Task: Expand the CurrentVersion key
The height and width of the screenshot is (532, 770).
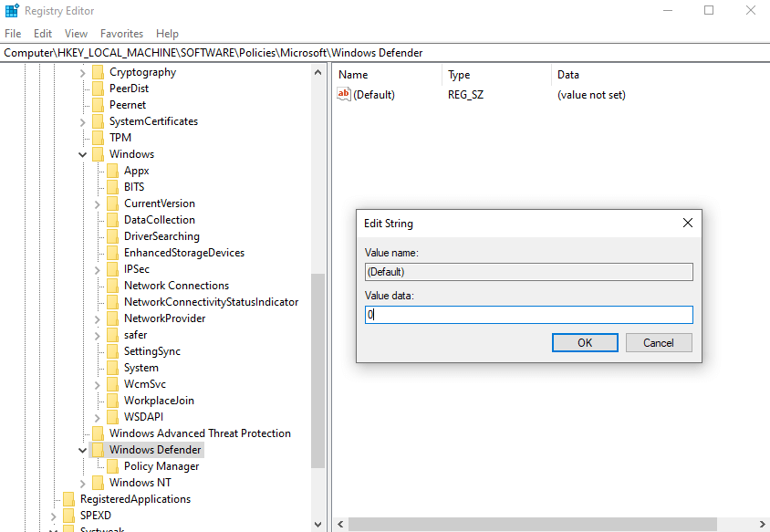Action: [97, 203]
